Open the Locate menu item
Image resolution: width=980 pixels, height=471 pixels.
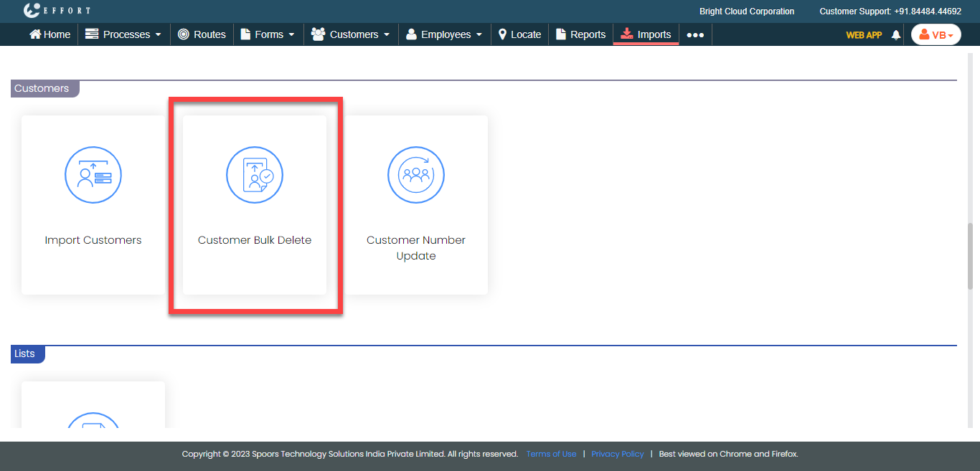519,34
